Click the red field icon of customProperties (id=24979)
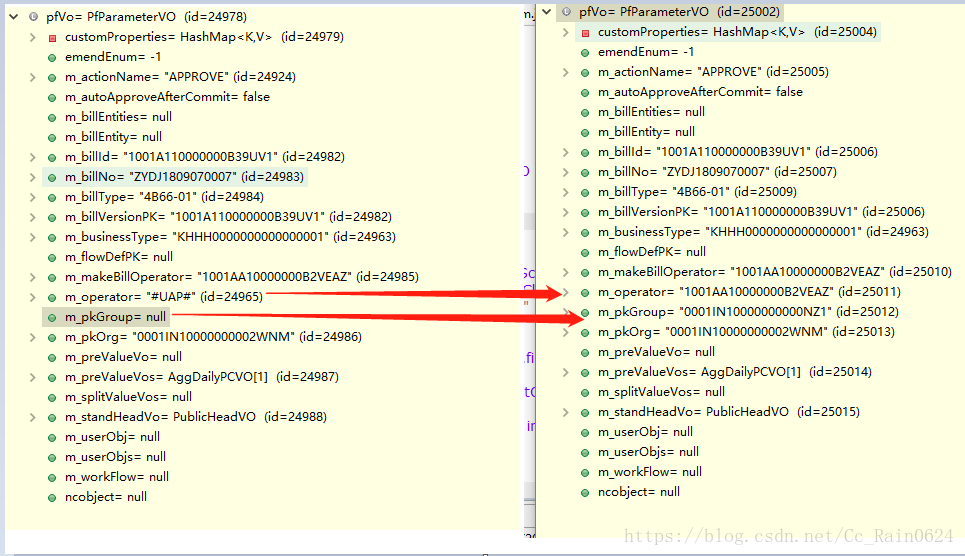The height and width of the screenshot is (556, 965). pos(52,38)
